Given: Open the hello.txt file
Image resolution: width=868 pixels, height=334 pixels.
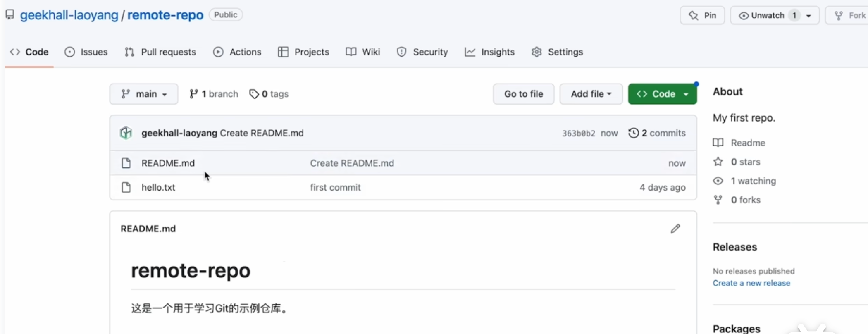Looking at the screenshot, I should tap(158, 187).
